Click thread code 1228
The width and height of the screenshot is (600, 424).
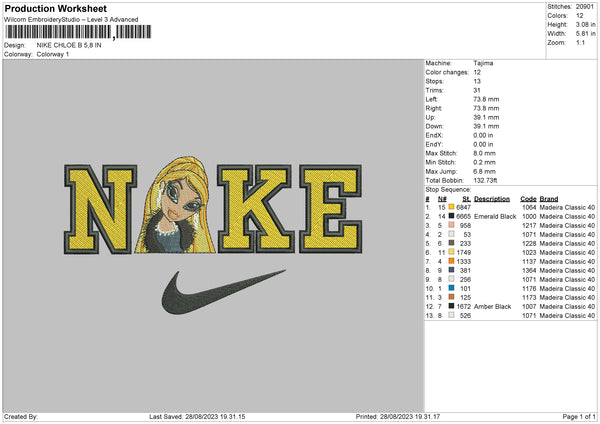(529, 243)
